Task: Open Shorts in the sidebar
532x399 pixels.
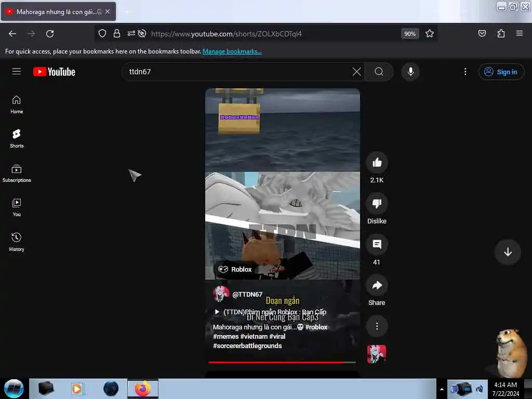Action: click(17, 139)
